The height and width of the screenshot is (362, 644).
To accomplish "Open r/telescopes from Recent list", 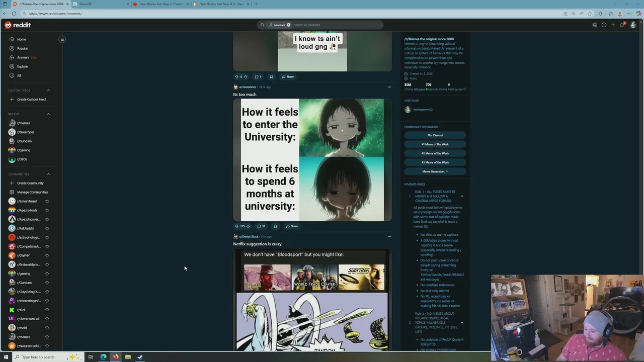I will coord(26,132).
